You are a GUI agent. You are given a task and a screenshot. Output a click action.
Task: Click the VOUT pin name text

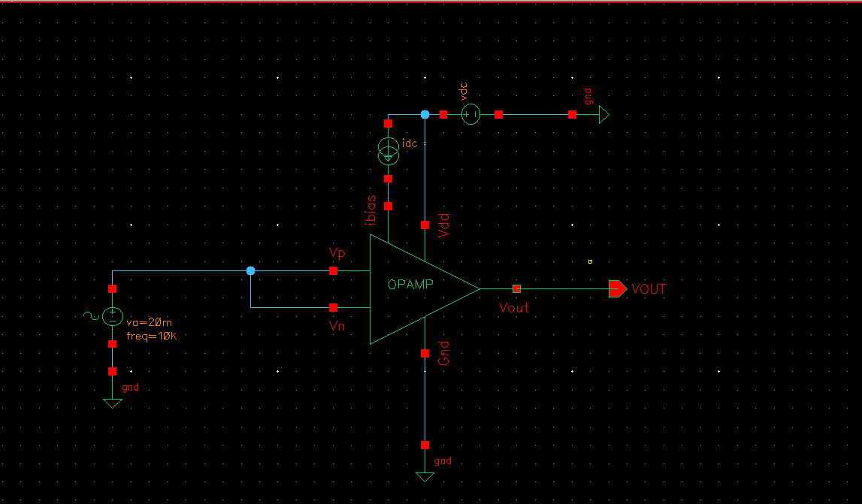649,289
